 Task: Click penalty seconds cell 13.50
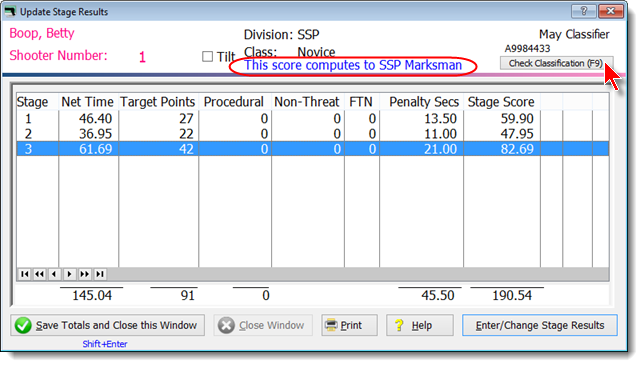(x=440, y=119)
